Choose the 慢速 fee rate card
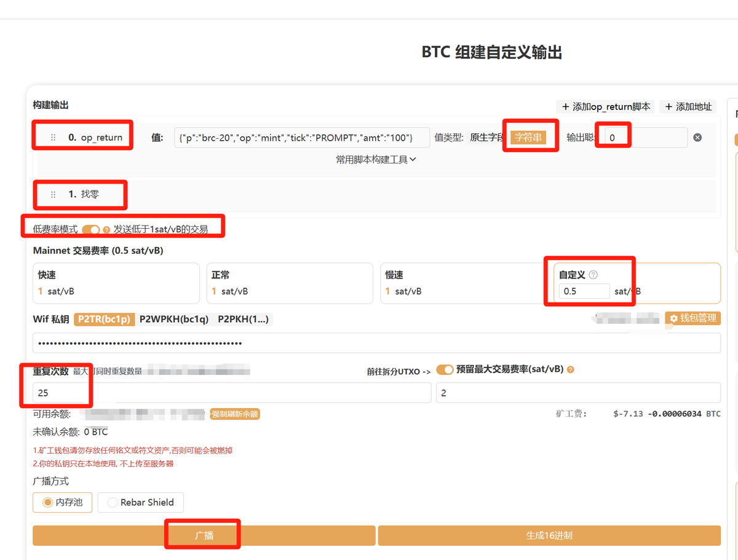 (464, 283)
